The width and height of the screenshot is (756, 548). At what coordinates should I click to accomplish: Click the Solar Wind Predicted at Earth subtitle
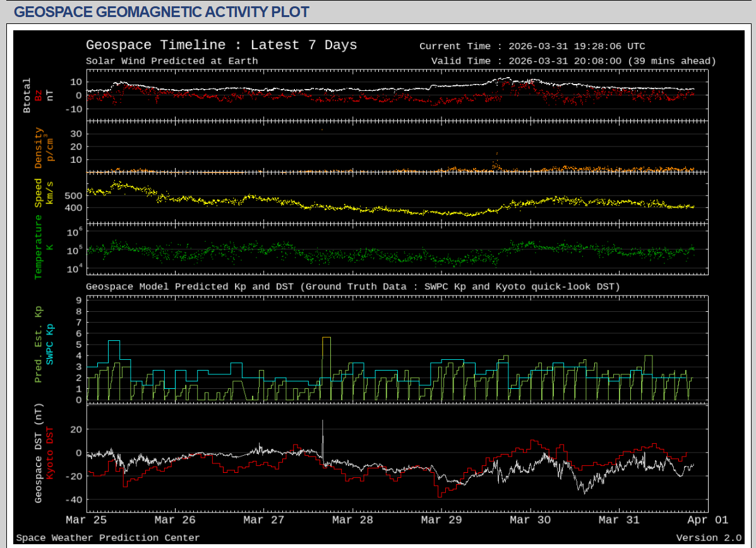click(x=172, y=61)
